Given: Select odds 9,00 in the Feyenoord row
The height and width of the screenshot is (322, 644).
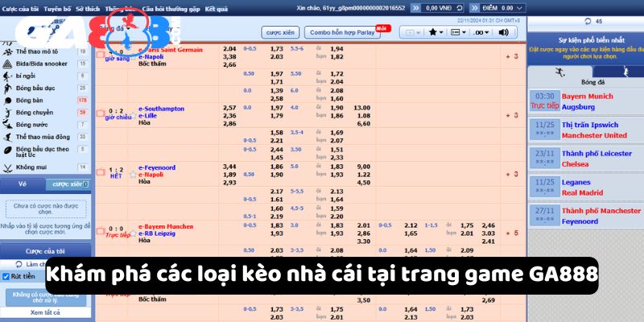Looking at the screenshot, I should pyautogui.click(x=363, y=167).
